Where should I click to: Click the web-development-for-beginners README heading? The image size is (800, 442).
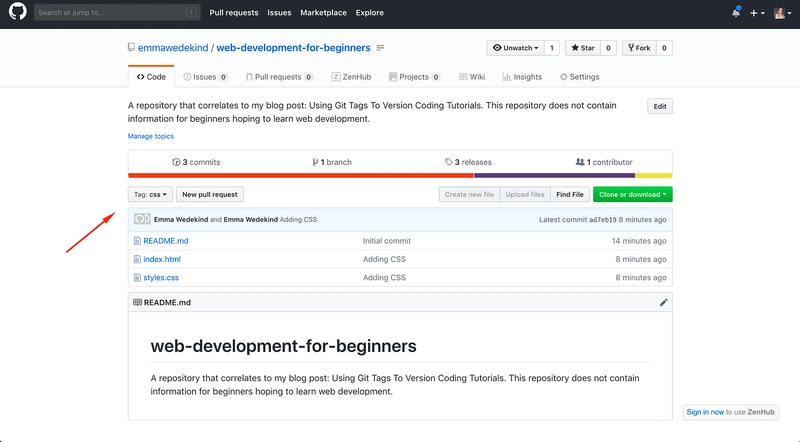[283, 346]
